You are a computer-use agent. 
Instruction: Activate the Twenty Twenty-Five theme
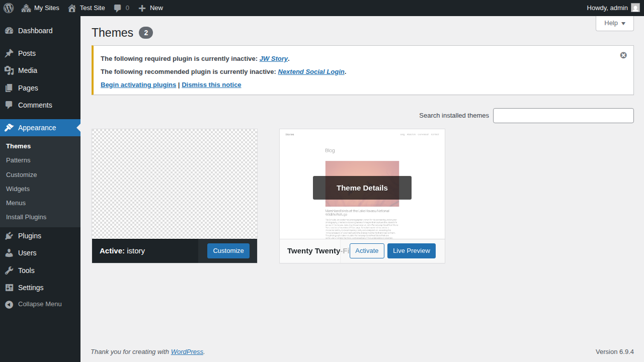[367, 250]
